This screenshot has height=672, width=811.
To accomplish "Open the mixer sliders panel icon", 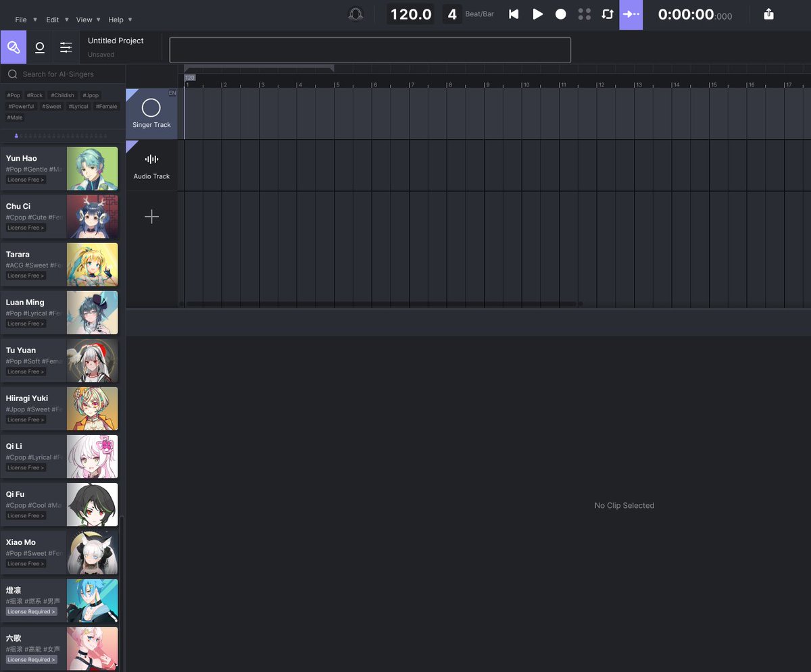I will (66, 47).
